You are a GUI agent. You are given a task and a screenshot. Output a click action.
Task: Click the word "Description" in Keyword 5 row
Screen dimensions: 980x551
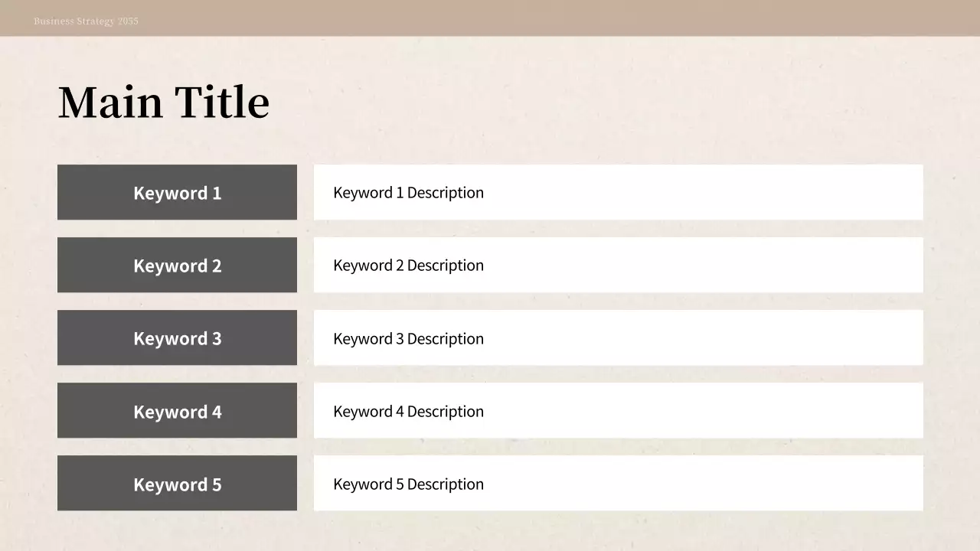tap(446, 484)
